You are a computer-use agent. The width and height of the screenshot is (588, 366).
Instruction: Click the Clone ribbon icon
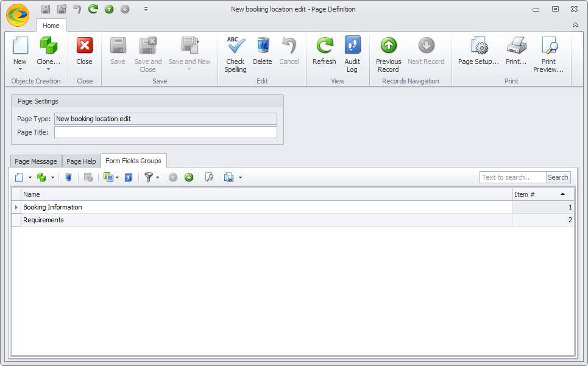coord(48,45)
